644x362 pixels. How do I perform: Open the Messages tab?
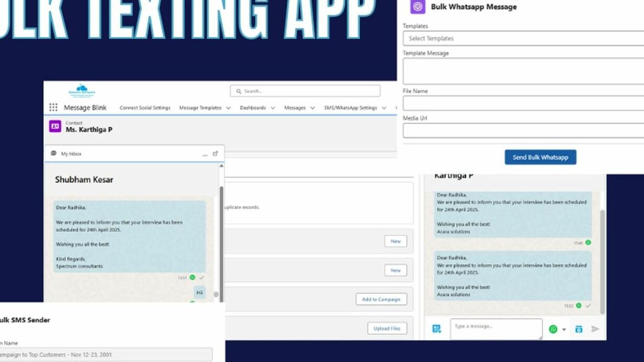coord(295,108)
